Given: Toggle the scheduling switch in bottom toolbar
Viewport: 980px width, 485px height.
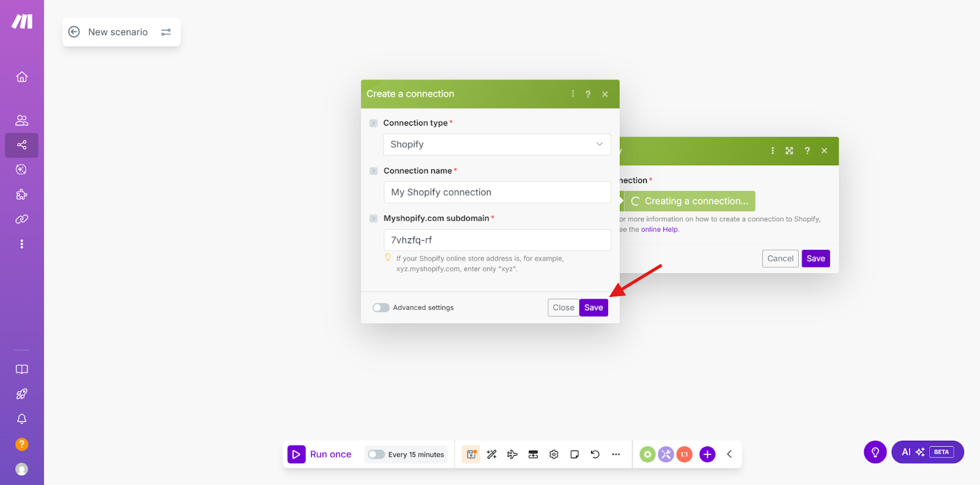Looking at the screenshot, I should pyautogui.click(x=376, y=454).
